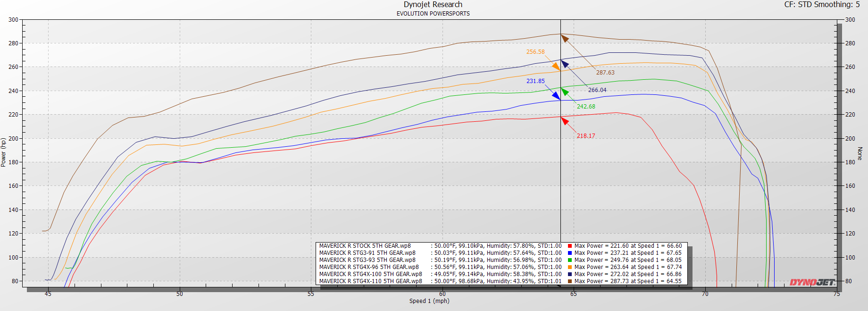This screenshot has height=311, width=868.
Task: Click the green legend swatch for STG3-93
Action: 570,260
